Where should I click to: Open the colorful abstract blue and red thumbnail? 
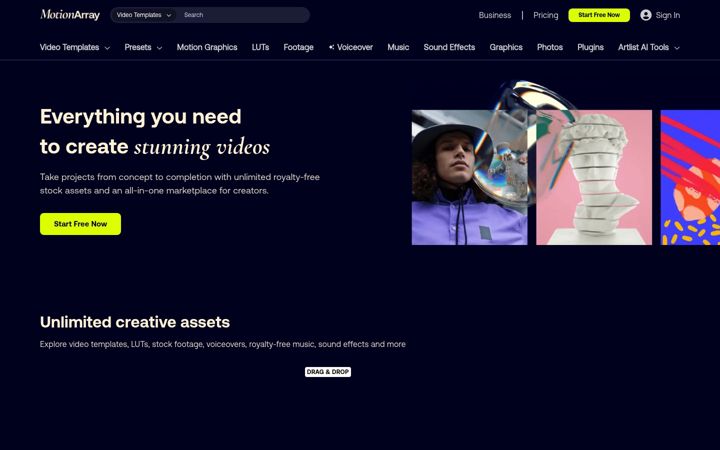point(690,177)
